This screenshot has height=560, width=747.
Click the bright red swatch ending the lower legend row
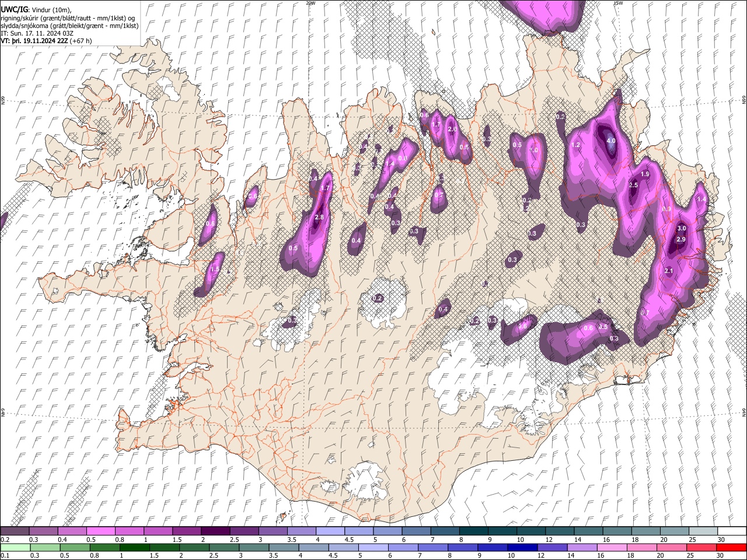[x=732, y=547]
